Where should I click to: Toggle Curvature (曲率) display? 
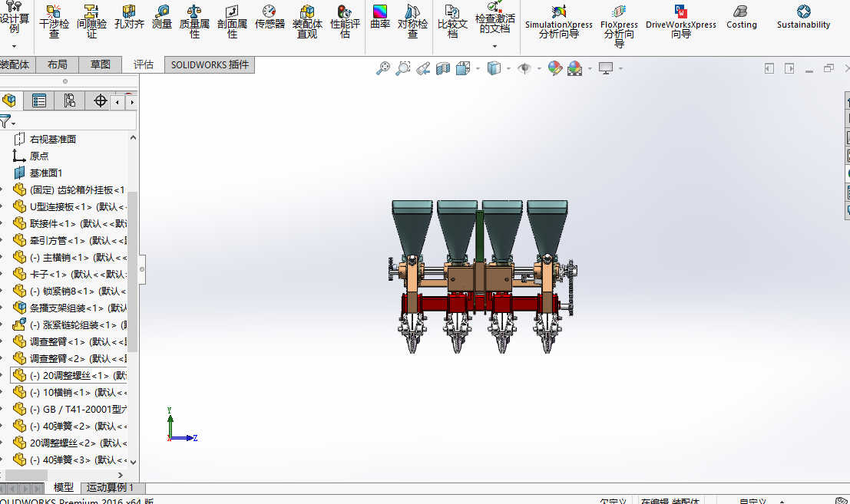[380, 18]
